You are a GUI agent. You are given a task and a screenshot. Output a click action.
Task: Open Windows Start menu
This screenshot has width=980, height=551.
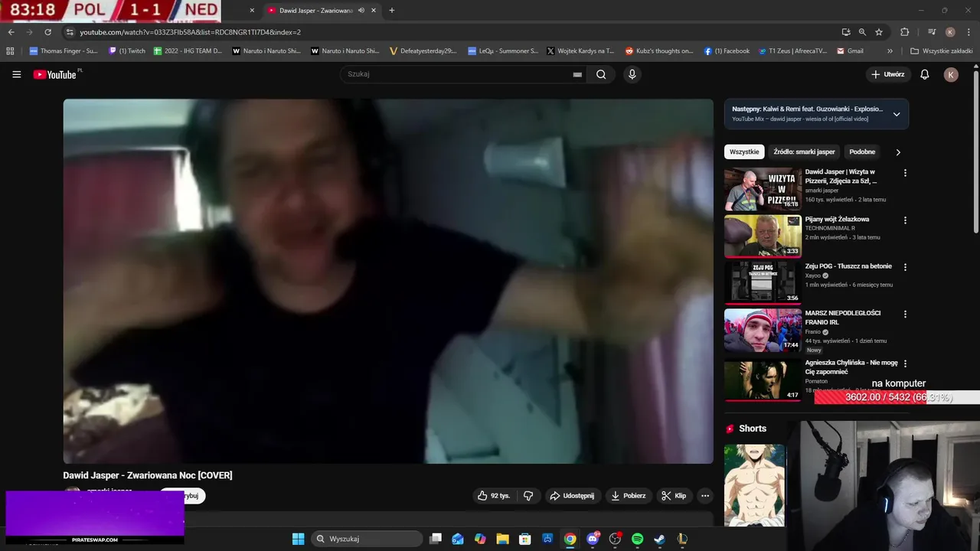click(299, 539)
